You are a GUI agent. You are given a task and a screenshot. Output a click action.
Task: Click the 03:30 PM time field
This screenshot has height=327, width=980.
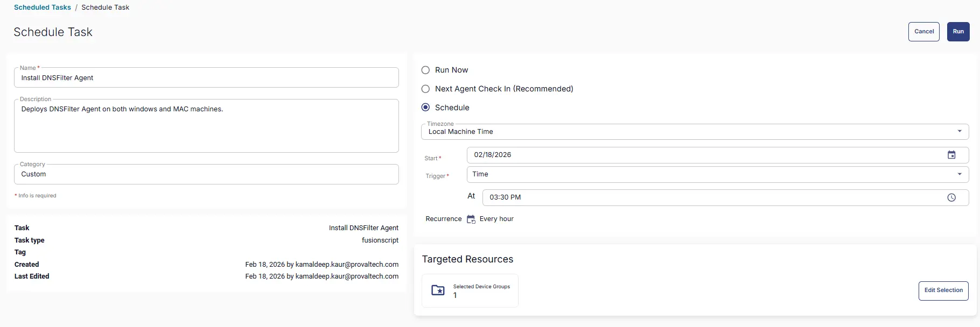(x=711, y=197)
